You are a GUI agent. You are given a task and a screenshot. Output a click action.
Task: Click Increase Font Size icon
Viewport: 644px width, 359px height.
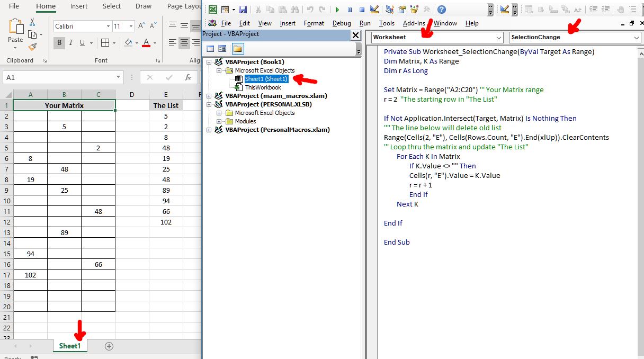pos(141,26)
